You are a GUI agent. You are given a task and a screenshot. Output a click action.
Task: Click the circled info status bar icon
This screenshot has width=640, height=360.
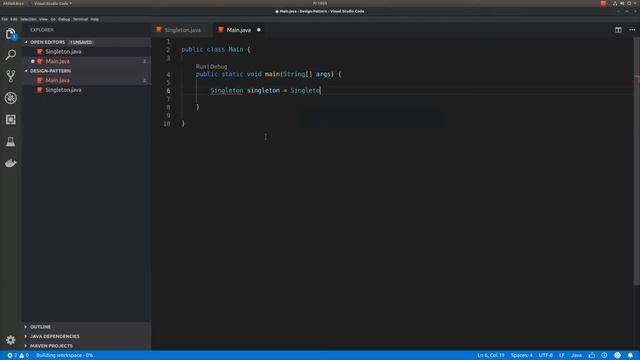coord(604,356)
